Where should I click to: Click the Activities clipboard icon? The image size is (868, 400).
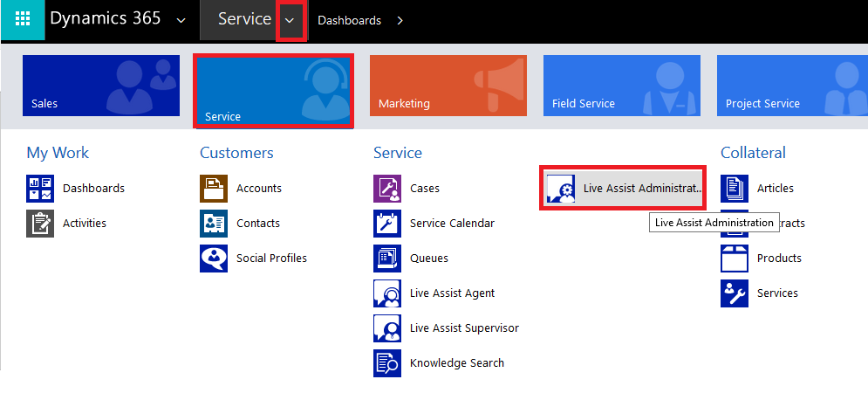(40, 224)
